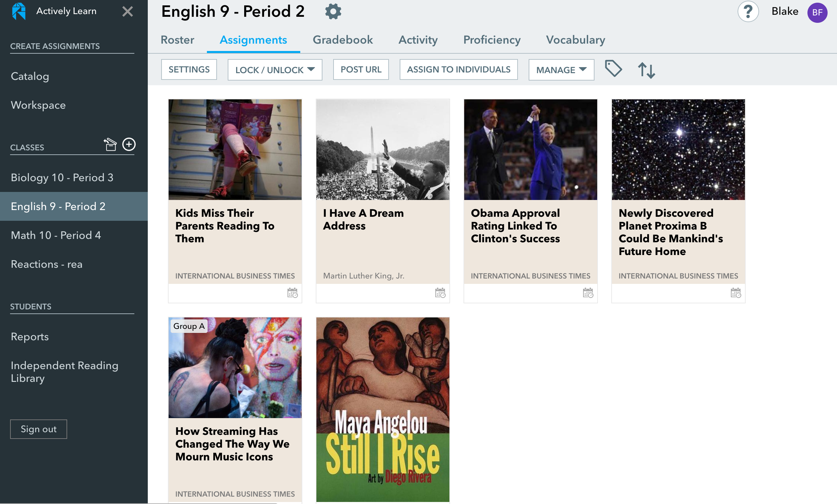
Task: Open the help question mark icon
Action: 748,11
